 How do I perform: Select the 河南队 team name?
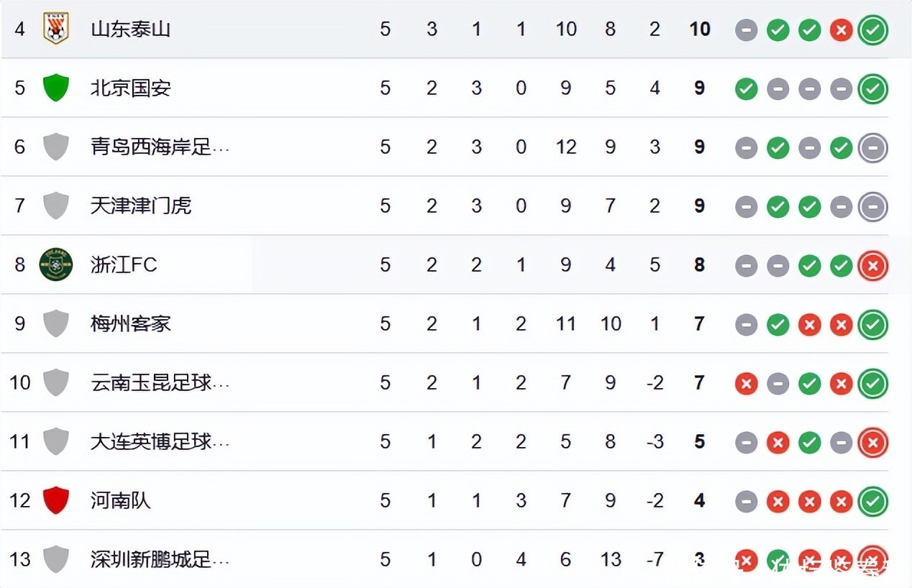point(120,501)
